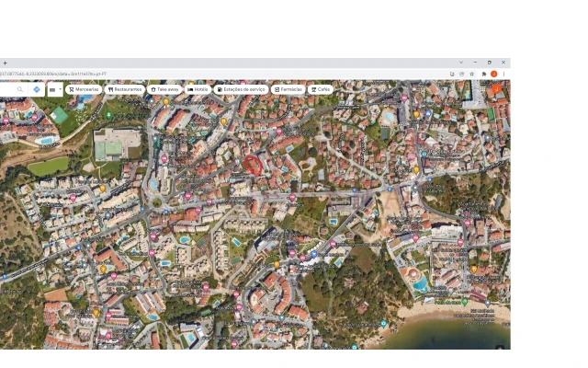Select the Hotéis category chip
The height and width of the screenshot is (368, 588).
198,89
